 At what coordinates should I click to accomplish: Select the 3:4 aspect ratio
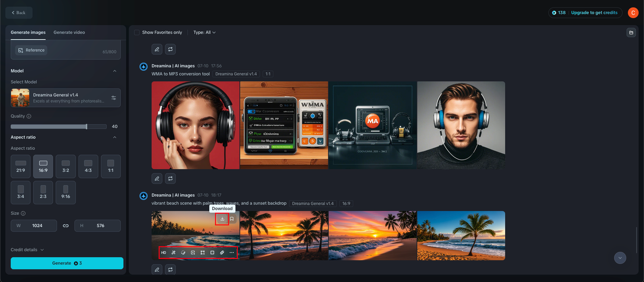(21, 193)
